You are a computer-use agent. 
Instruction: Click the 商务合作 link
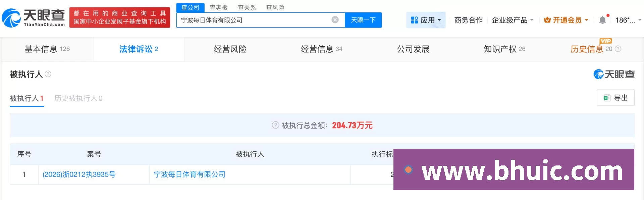point(468,20)
